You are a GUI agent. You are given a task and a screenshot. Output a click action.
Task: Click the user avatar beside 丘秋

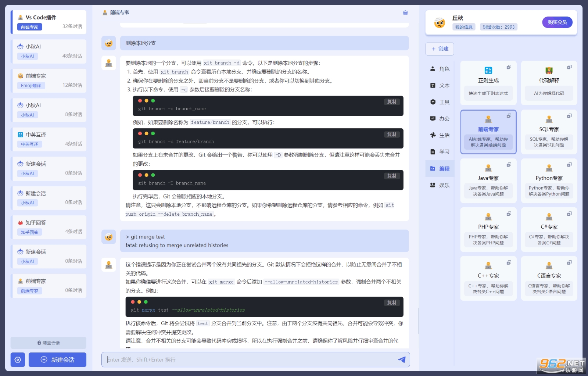(440, 23)
